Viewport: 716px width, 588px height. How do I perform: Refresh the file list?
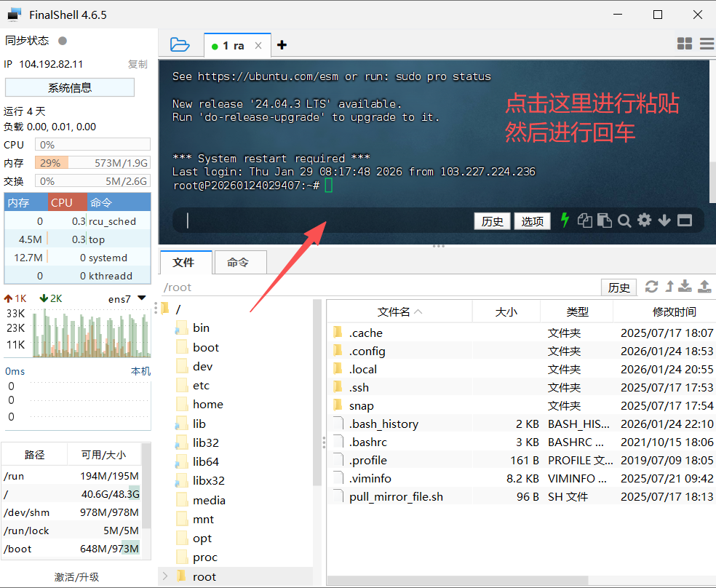click(x=651, y=287)
